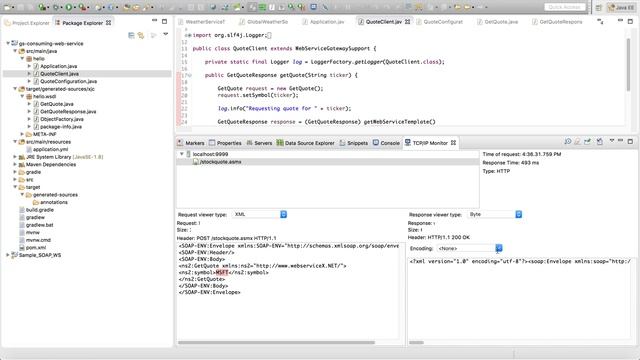Screen dimensions: 640x360
Task: Collapse gs-consuming-web-service project
Action: (x=8, y=43)
